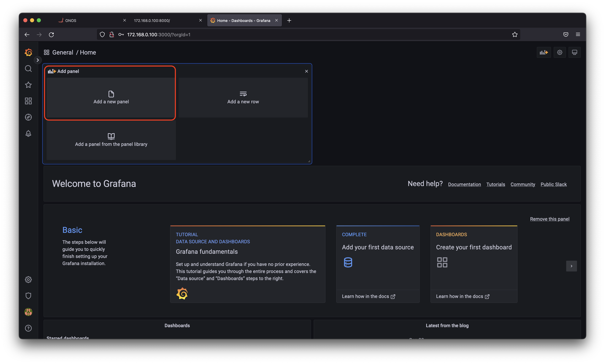
Task: Bookmark this page with the star
Action: [515, 35]
